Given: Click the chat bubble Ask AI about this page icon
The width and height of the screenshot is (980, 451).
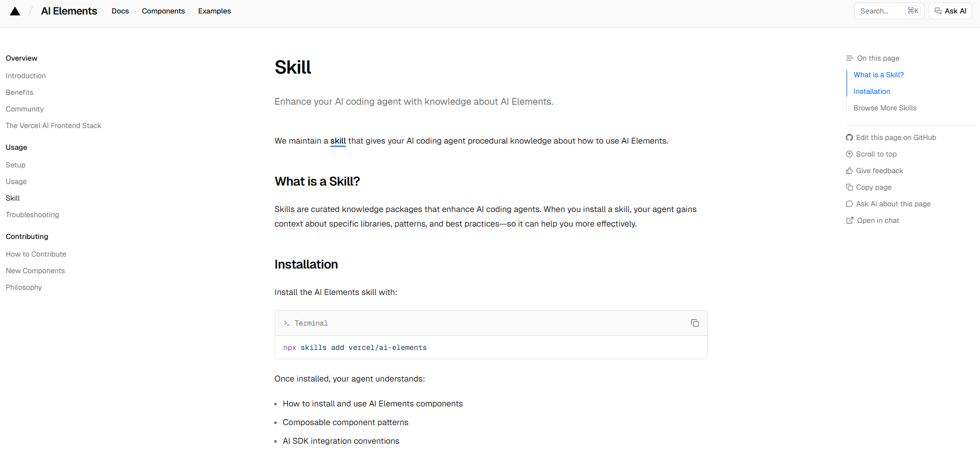Looking at the screenshot, I should pyautogui.click(x=849, y=204).
